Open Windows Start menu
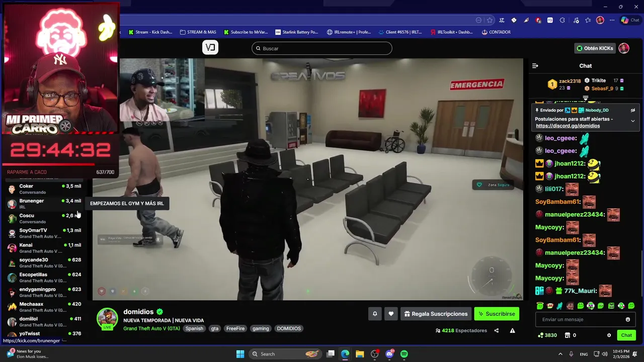 click(x=240, y=354)
